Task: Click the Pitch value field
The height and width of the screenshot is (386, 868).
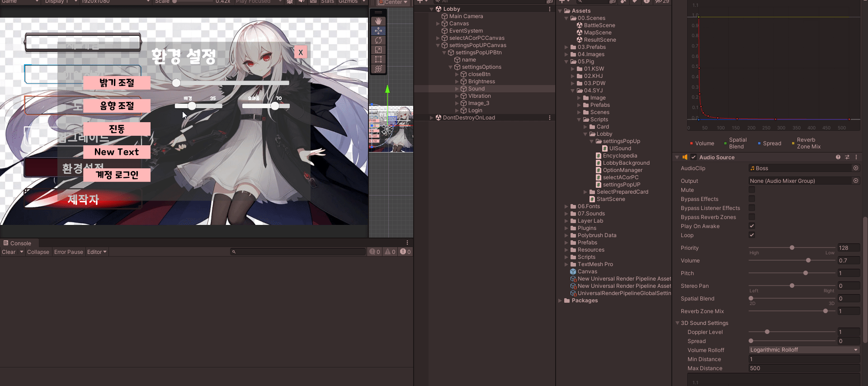Action: tap(849, 273)
